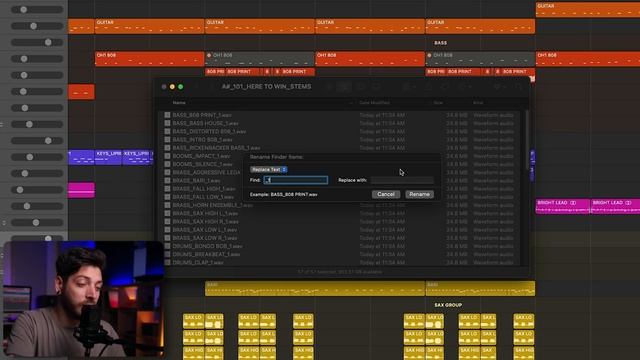Click the BASS group label in the DAW
This screenshot has height=360, width=640.
[x=440, y=43]
